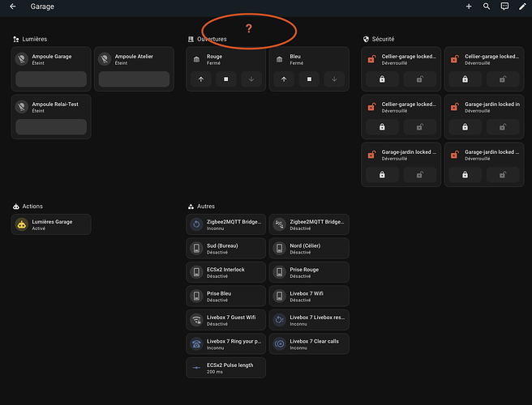
Task: Click the Ampoule Atelier brightness slider
Action: (134, 79)
